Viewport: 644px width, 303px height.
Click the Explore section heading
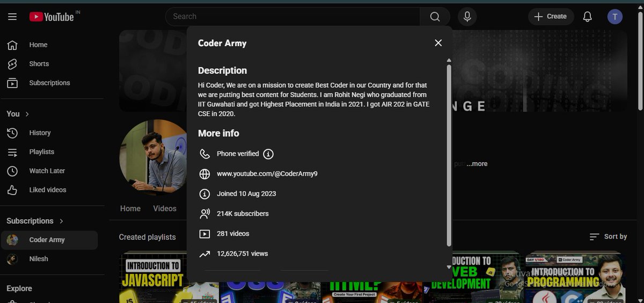[x=19, y=288]
